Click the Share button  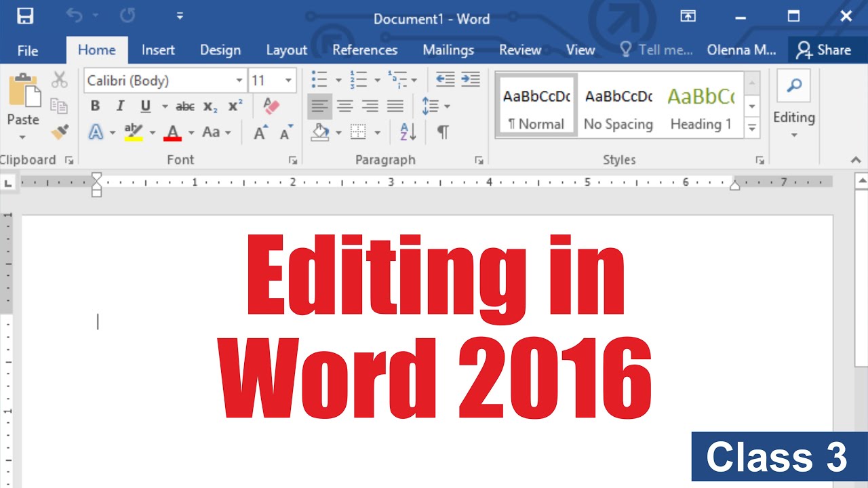click(823, 50)
